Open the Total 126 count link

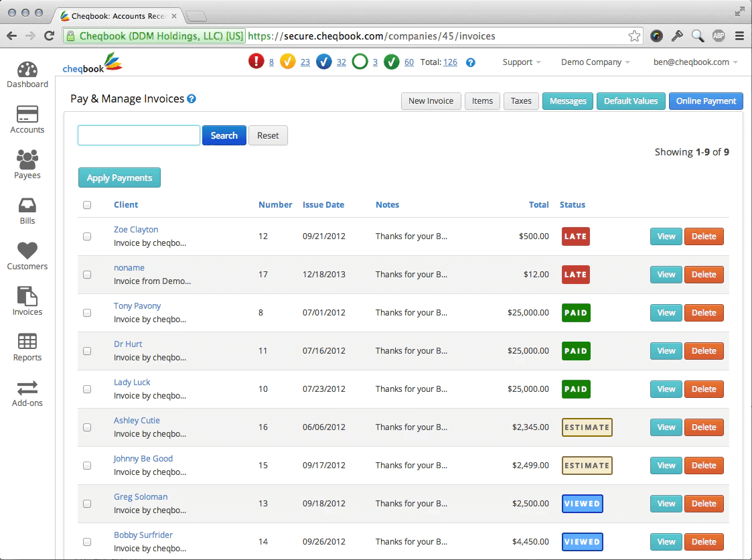(450, 62)
